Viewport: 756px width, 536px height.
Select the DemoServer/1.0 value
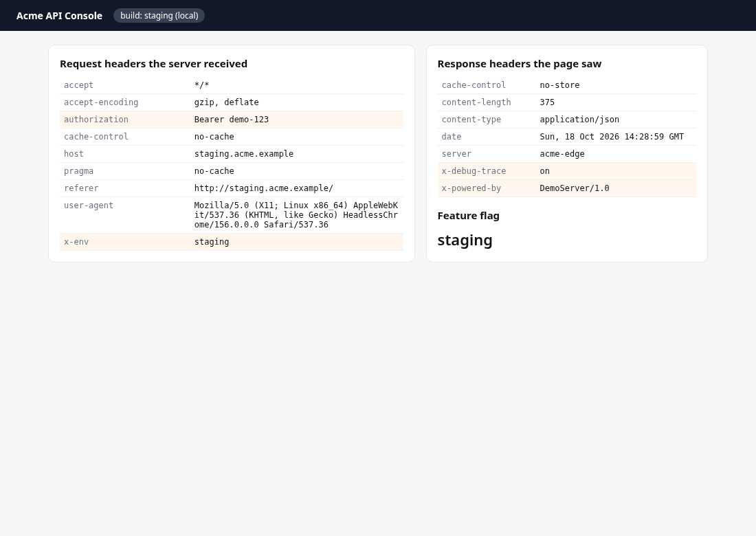575,188
